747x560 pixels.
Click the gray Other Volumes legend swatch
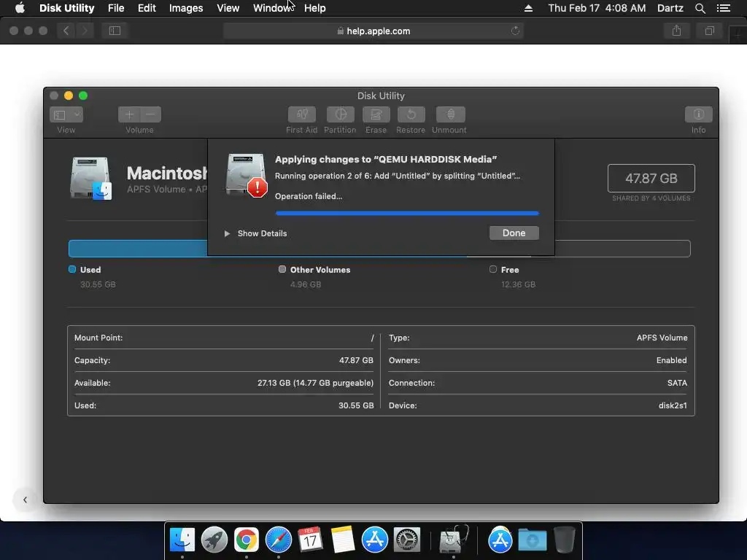pos(282,269)
